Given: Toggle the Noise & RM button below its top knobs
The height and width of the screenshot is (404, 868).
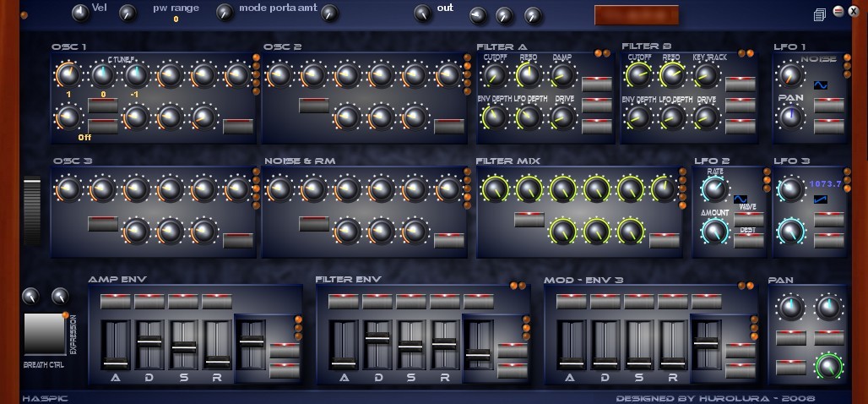Looking at the screenshot, I should click(x=314, y=224).
